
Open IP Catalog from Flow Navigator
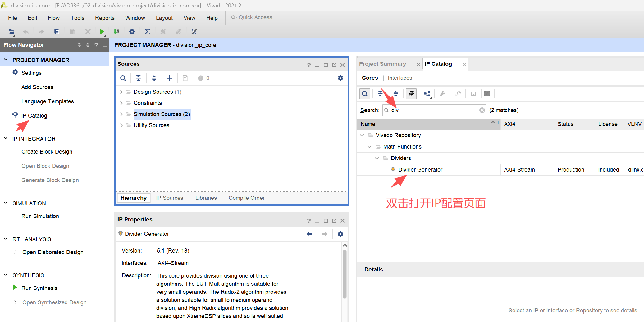click(x=34, y=116)
